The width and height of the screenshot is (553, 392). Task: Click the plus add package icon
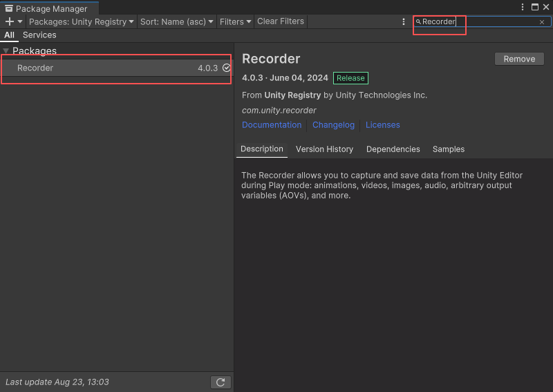point(10,21)
